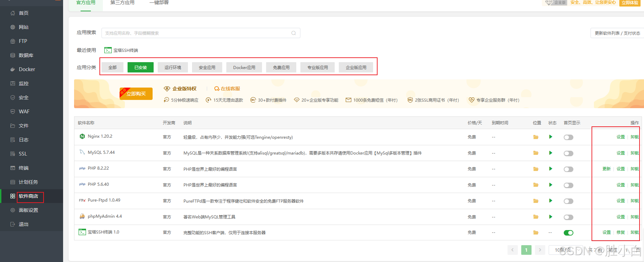Go to next page arrow in pagination
Screen dimensions: 644x262
(x=540, y=250)
